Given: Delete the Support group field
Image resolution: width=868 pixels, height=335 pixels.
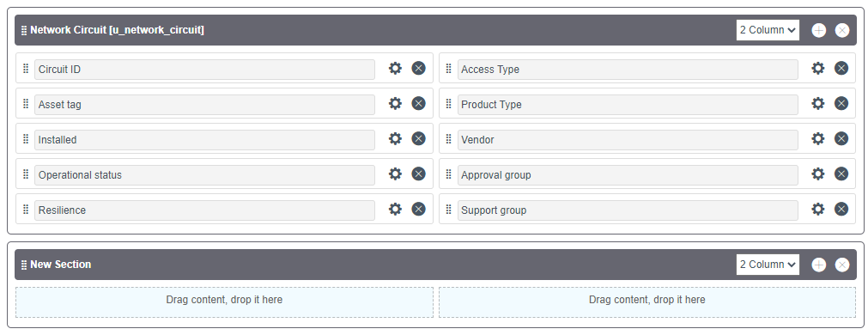Looking at the screenshot, I should coord(841,209).
